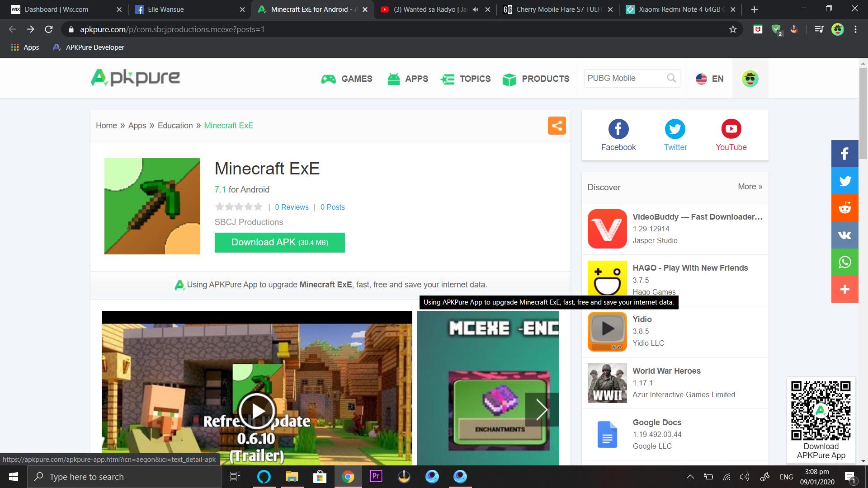
Task: Click the orange share icon
Action: coord(557,126)
